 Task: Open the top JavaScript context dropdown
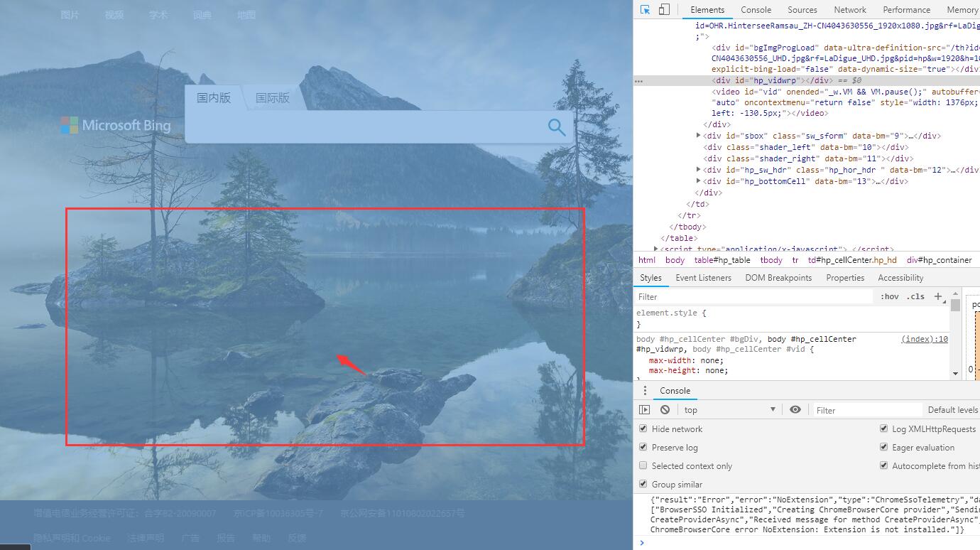pyautogui.click(x=730, y=410)
